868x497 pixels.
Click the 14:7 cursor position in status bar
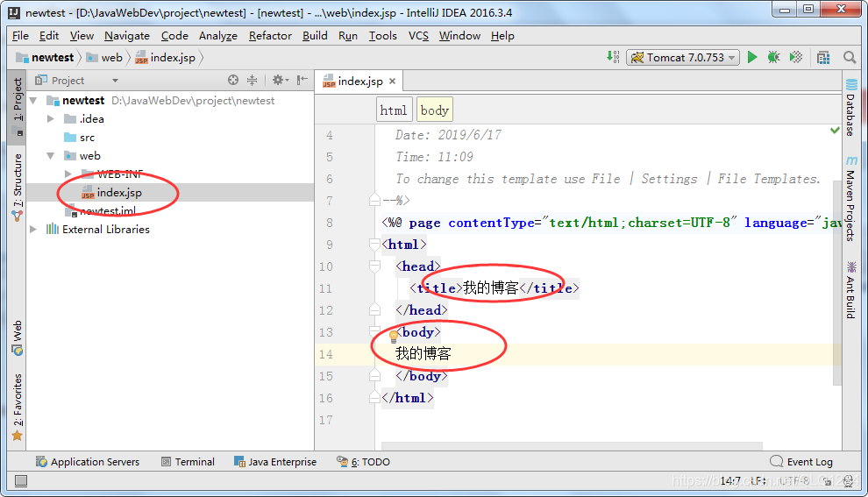click(x=730, y=481)
